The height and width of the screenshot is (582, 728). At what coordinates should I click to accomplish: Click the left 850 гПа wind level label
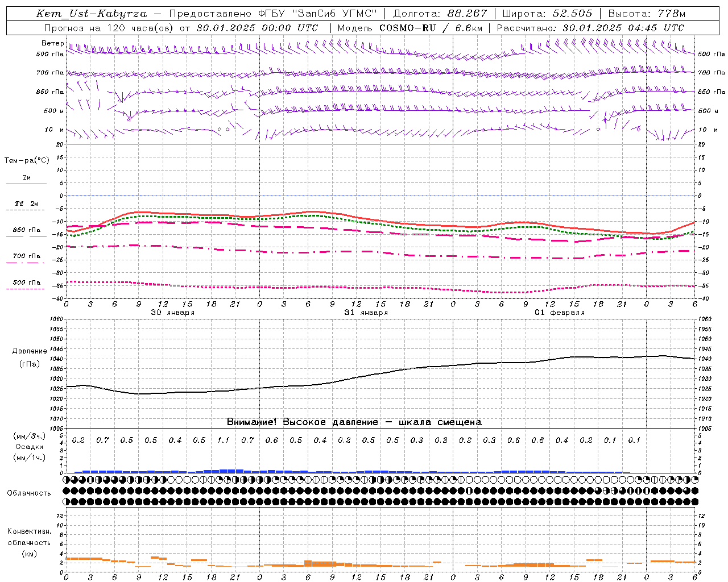50,92
